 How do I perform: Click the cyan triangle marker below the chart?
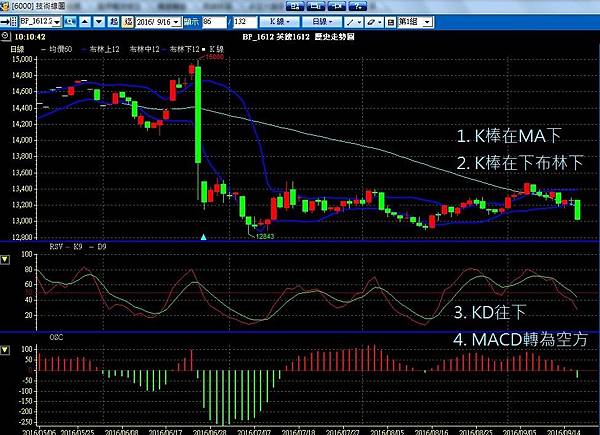[x=204, y=237]
